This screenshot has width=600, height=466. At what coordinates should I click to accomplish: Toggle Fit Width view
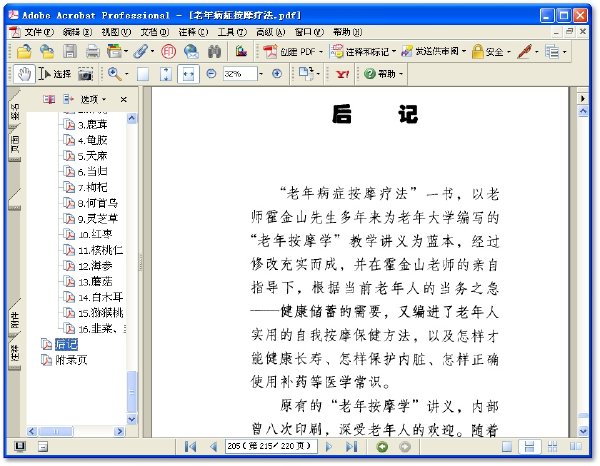[x=188, y=74]
